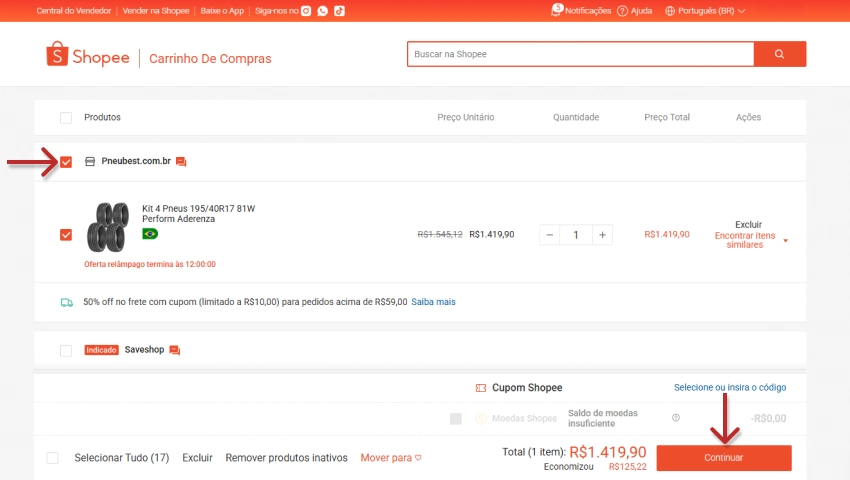The image size is (850, 480).
Task: Open the WhatsApp icon in top bar
Action: point(323,11)
